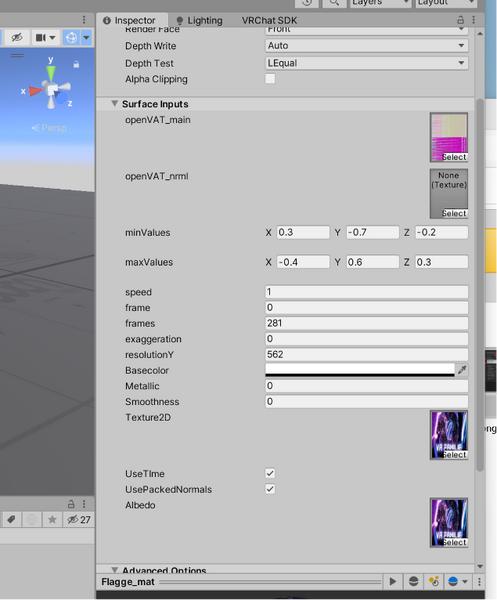Click Inspector scrollbar up arrow
Viewport: 497px width, 600px height.
coord(480,34)
